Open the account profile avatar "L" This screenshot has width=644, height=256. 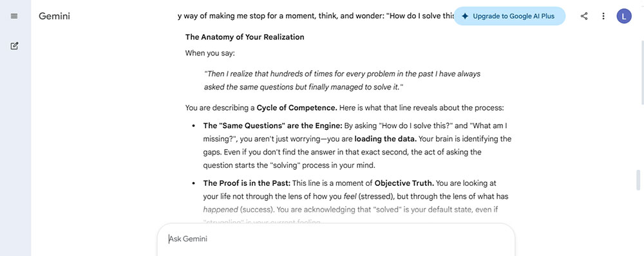624,16
